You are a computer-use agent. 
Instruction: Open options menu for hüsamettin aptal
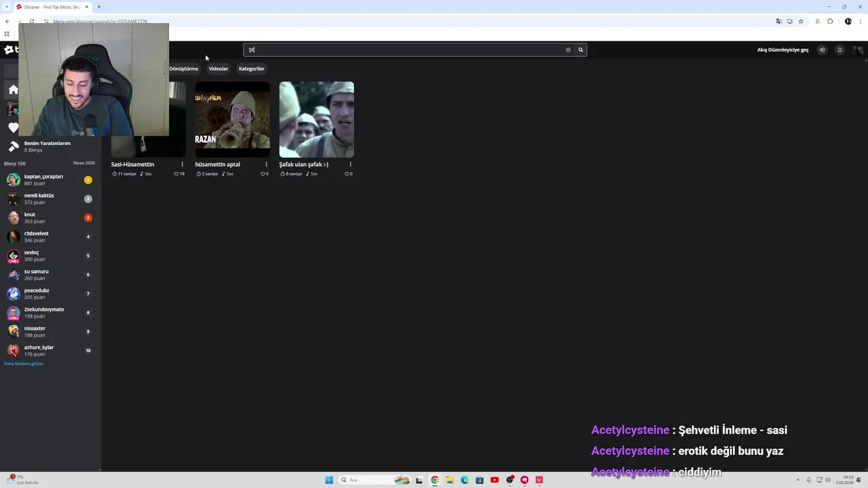click(x=266, y=164)
